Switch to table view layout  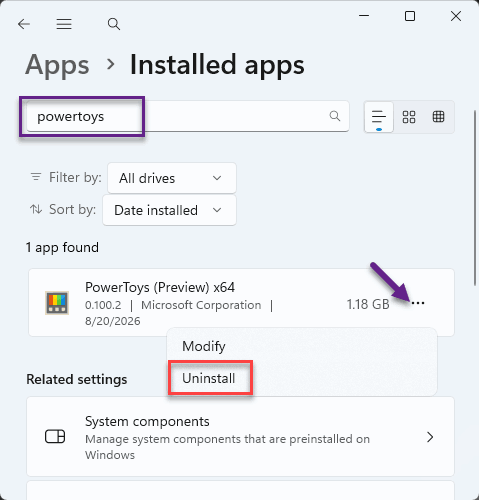438,117
